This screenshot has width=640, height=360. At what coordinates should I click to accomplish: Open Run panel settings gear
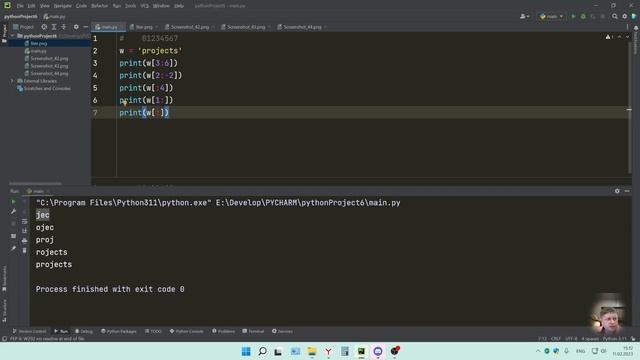point(617,191)
